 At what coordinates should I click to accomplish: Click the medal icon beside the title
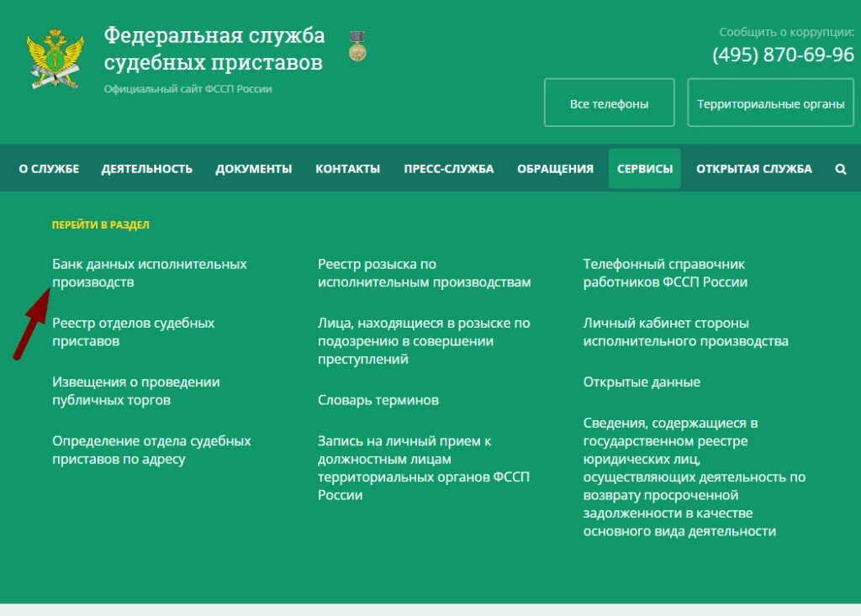[x=357, y=46]
